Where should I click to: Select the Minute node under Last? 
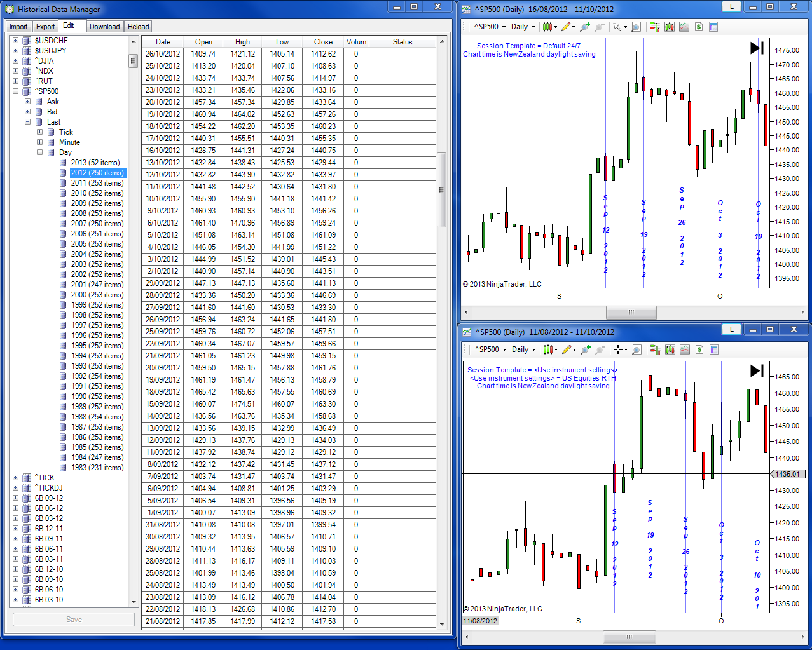[69, 142]
